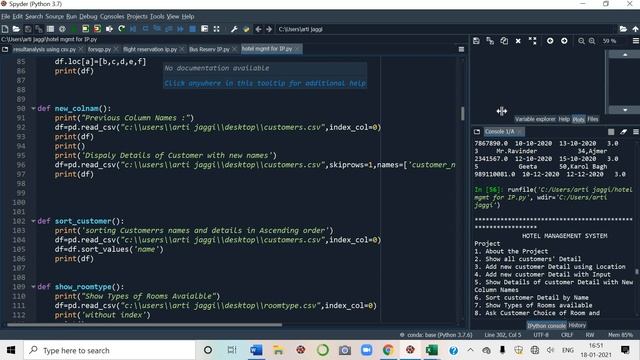Open the File menu
Viewport: 640px width, 360px height.
pyautogui.click(x=5, y=16)
